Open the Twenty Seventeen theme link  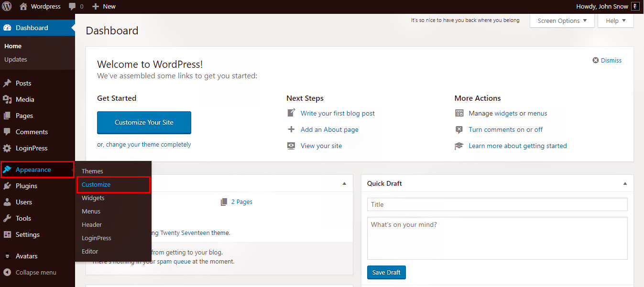[x=185, y=233]
